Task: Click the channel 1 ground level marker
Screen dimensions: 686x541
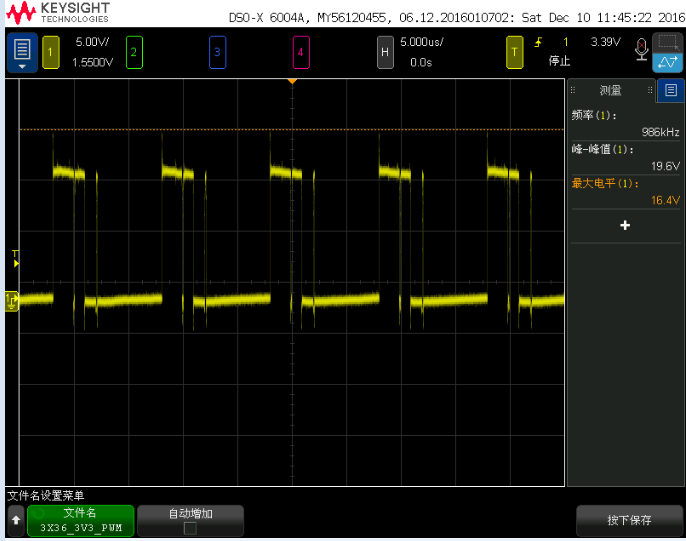Action: [12, 301]
